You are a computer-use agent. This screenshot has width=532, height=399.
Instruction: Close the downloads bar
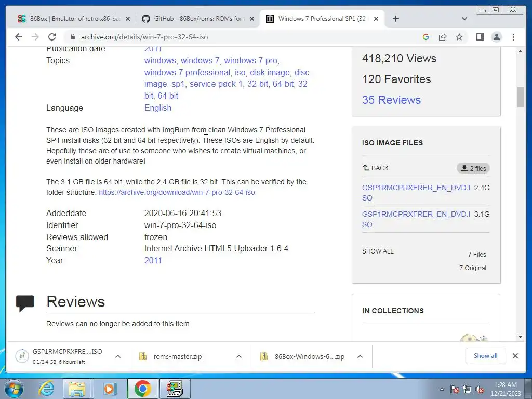(x=515, y=356)
